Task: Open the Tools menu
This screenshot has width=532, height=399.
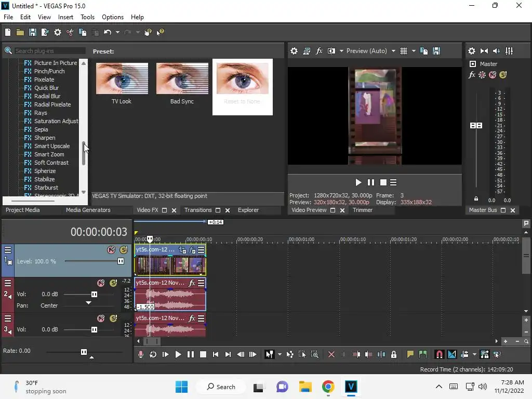Action: coord(87,17)
